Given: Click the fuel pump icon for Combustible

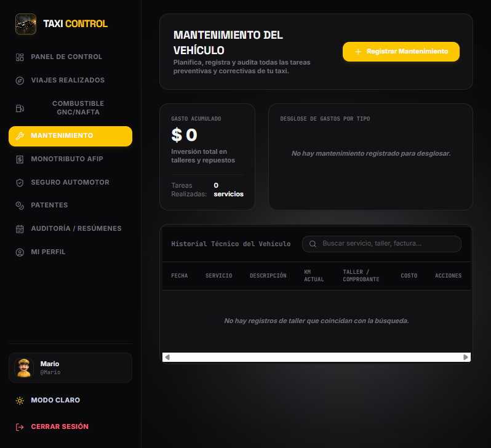Looking at the screenshot, I should (20, 108).
